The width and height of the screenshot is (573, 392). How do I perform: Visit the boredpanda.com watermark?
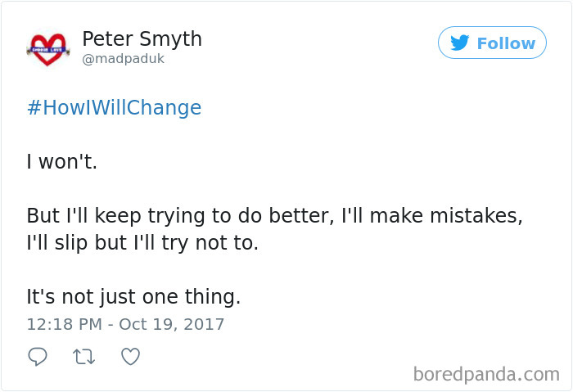(x=486, y=374)
